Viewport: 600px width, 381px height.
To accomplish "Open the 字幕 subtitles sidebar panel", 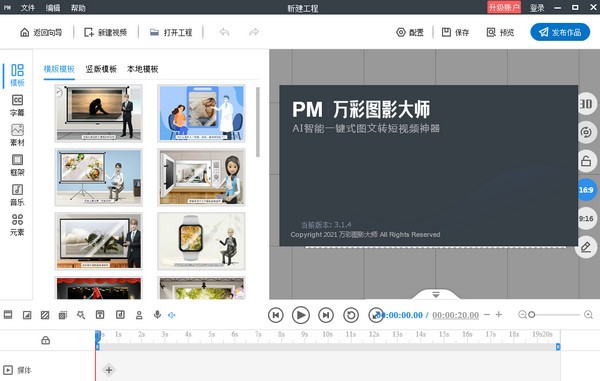I will (17, 105).
